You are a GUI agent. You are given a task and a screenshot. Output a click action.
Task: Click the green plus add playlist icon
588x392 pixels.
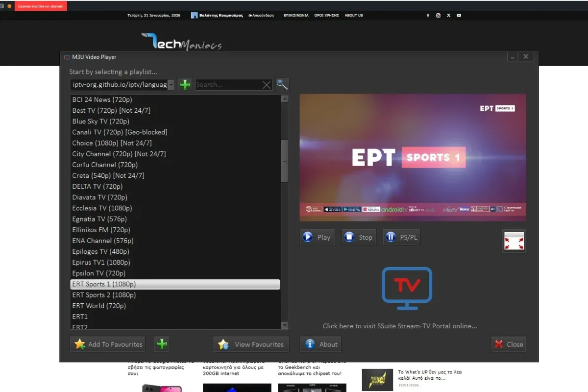[x=185, y=85]
